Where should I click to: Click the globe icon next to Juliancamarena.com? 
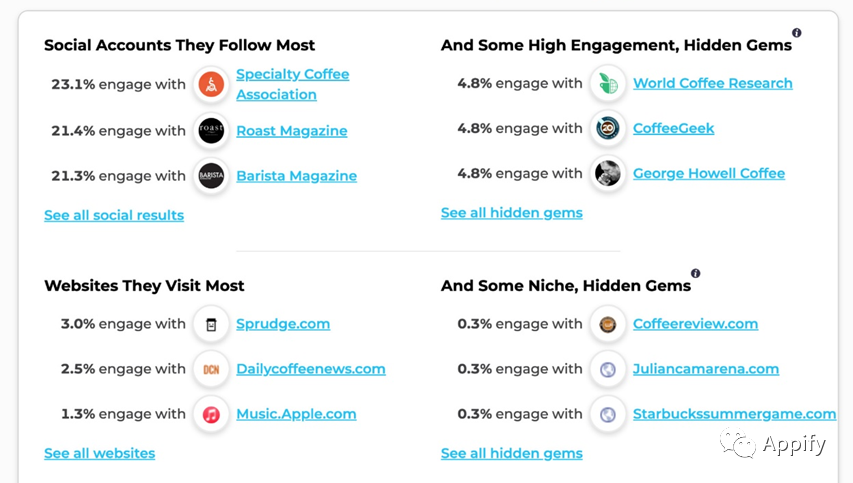(x=608, y=369)
